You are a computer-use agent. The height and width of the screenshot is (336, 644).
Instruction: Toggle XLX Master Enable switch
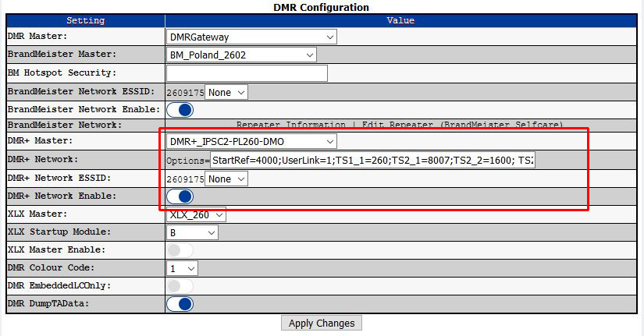point(180,250)
